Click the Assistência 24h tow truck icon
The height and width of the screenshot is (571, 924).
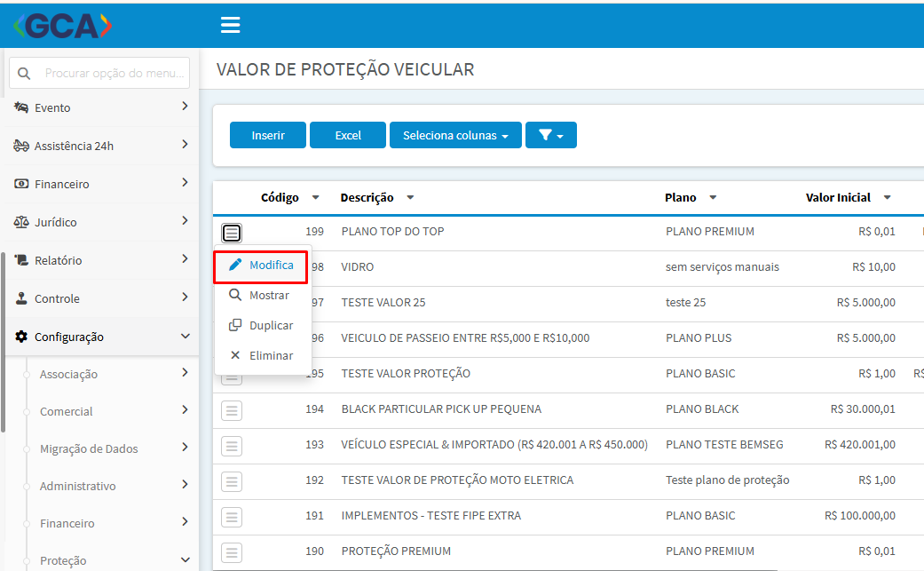coord(21,146)
